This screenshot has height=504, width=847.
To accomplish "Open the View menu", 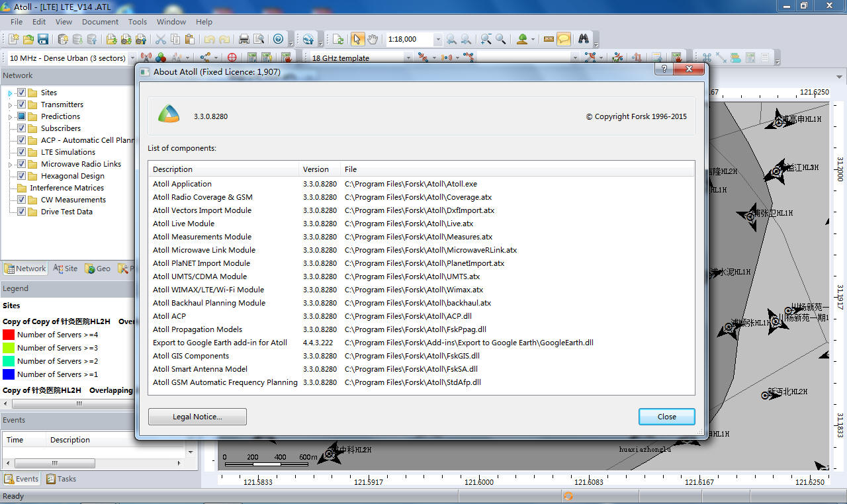I will (64, 22).
